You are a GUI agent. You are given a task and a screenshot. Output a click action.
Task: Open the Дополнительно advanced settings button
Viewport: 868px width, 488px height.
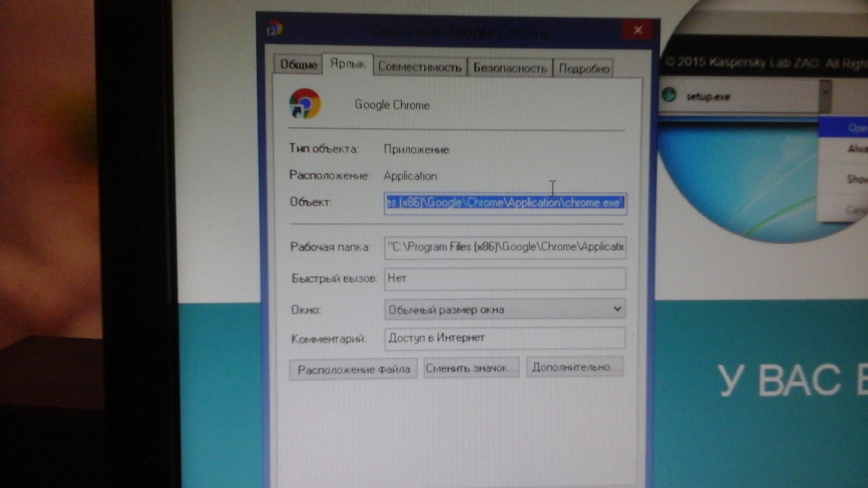pyautogui.click(x=574, y=367)
